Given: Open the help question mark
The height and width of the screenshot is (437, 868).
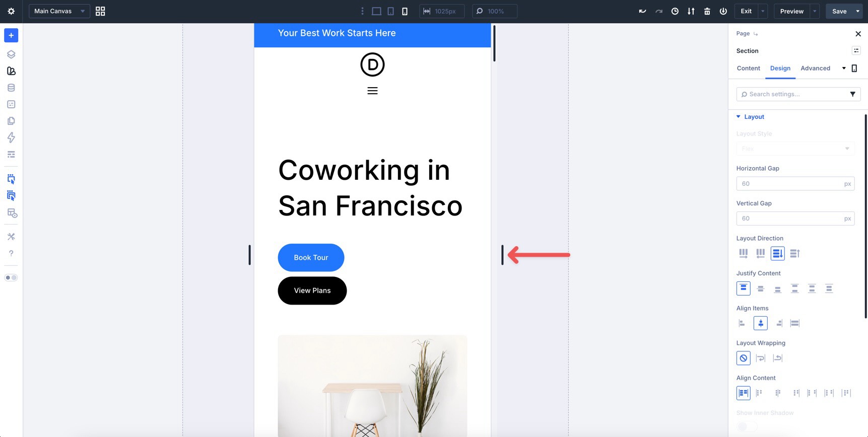Looking at the screenshot, I should coord(11,253).
